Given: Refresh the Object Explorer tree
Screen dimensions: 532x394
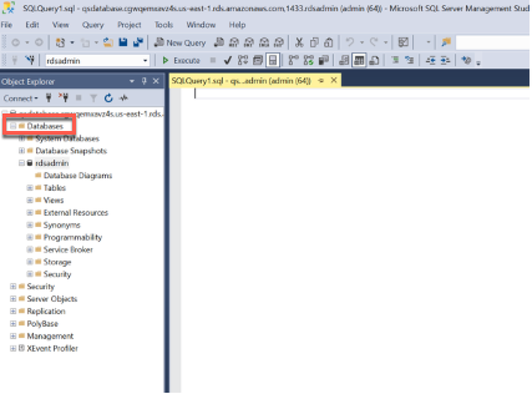Looking at the screenshot, I should [x=108, y=98].
